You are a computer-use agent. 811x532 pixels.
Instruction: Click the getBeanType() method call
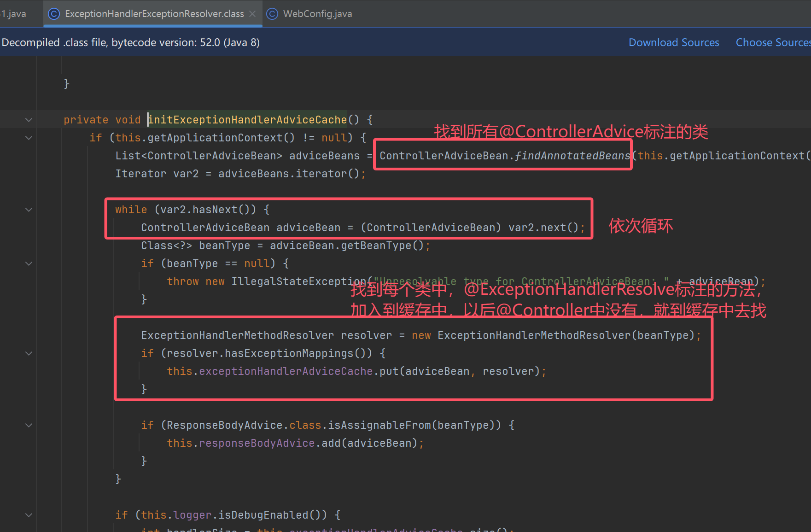coord(382,246)
